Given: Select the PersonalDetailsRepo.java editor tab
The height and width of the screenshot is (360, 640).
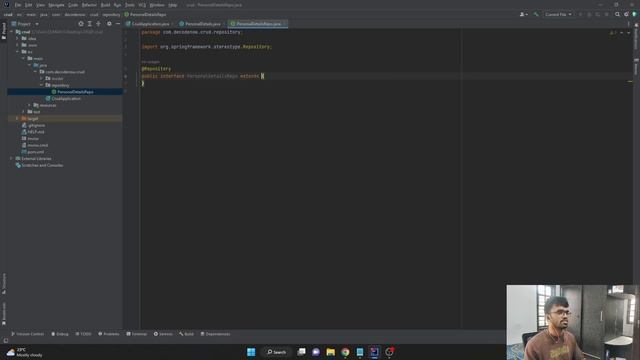Looking at the screenshot, I should coord(258,24).
